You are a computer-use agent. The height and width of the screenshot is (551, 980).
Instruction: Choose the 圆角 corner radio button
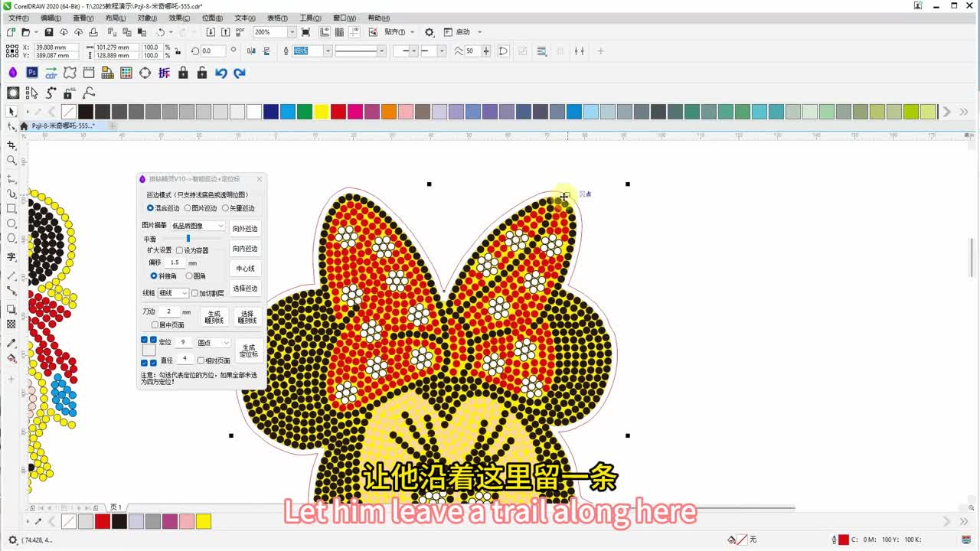click(x=189, y=276)
